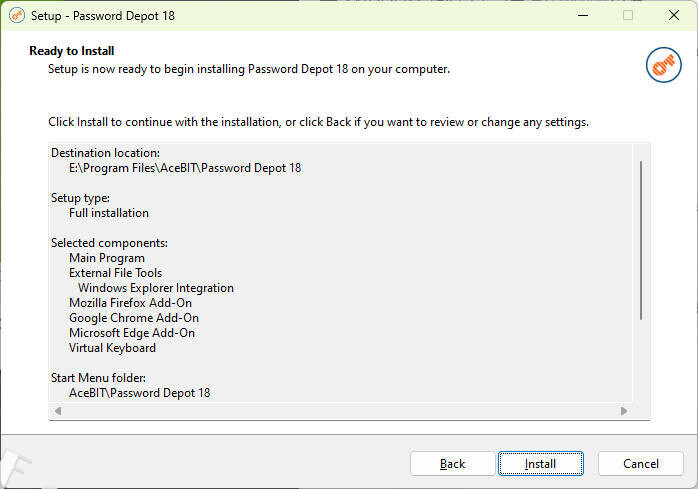Click the horizontal scrollbar left arrow

(x=58, y=410)
